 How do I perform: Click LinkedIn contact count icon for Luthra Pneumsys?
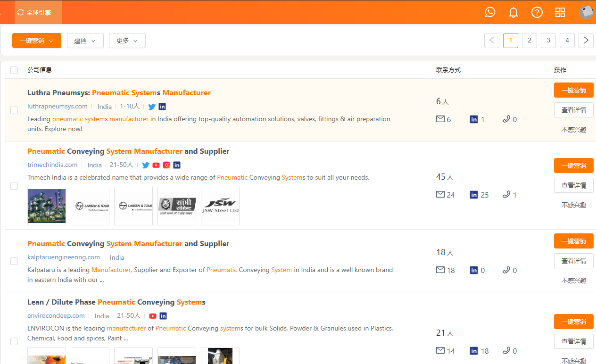[x=474, y=119]
